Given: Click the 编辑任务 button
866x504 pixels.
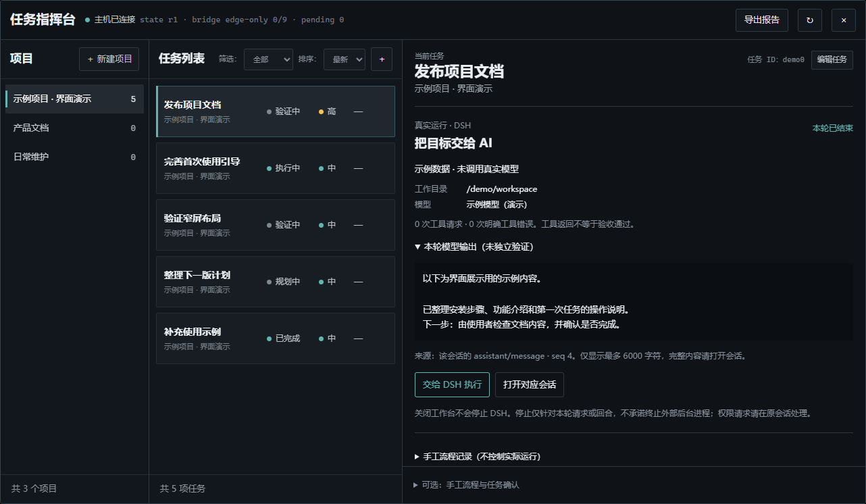Looking at the screenshot, I should click(832, 59).
